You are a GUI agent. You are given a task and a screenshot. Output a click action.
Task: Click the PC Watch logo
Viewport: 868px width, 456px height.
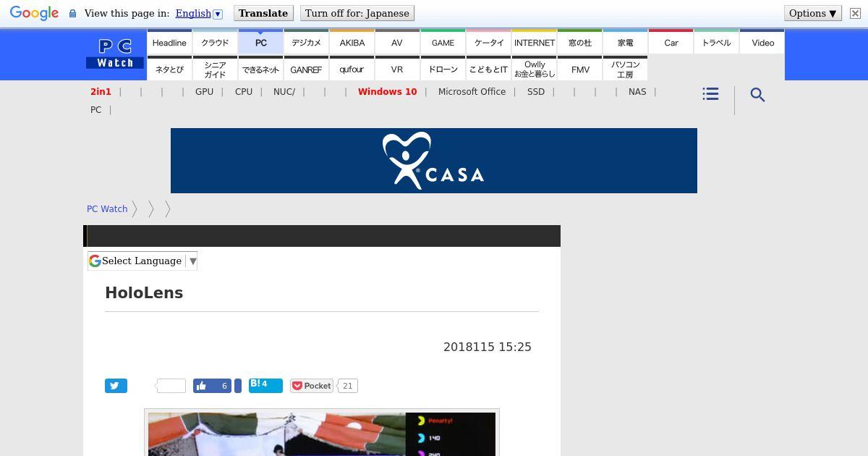115,54
